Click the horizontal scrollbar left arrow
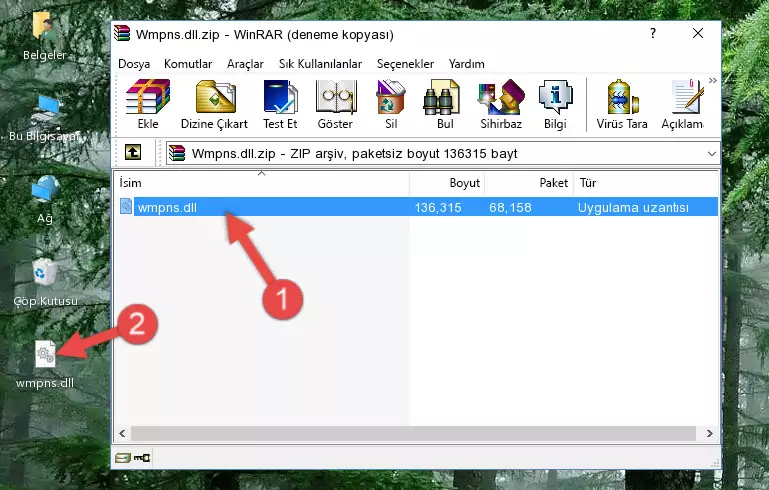The height and width of the screenshot is (490, 769). (x=123, y=433)
